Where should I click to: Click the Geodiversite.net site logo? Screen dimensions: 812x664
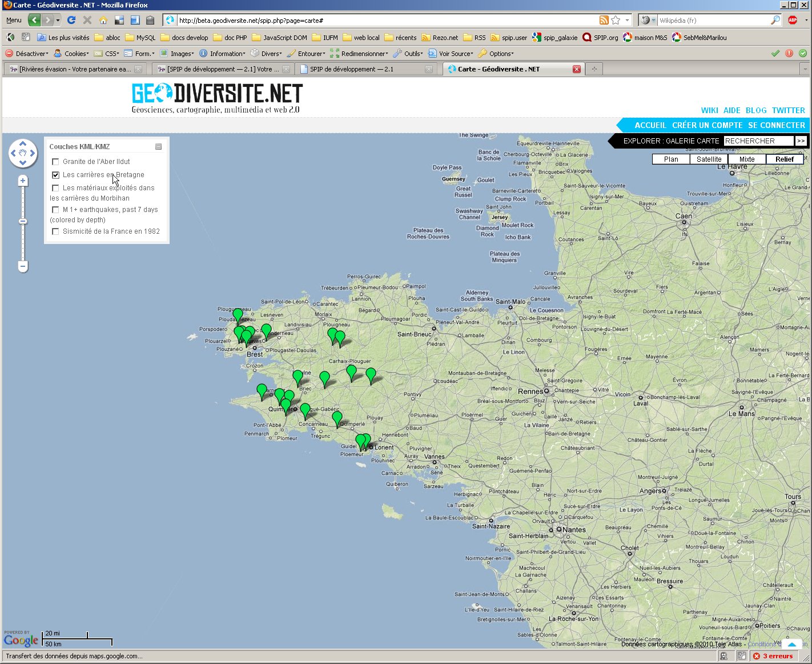(x=217, y=98)
